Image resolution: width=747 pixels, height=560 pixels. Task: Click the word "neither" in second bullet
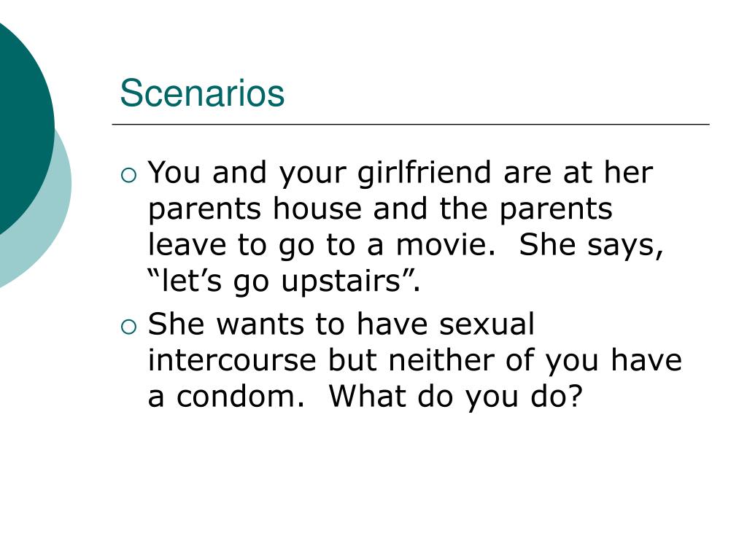point(441,360)
